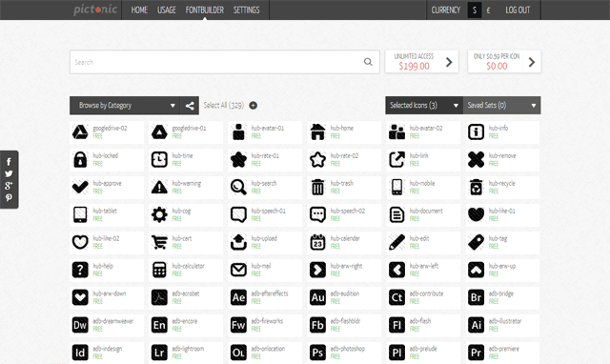Buy unlimited access for $199.00

(x=421, y=62)
